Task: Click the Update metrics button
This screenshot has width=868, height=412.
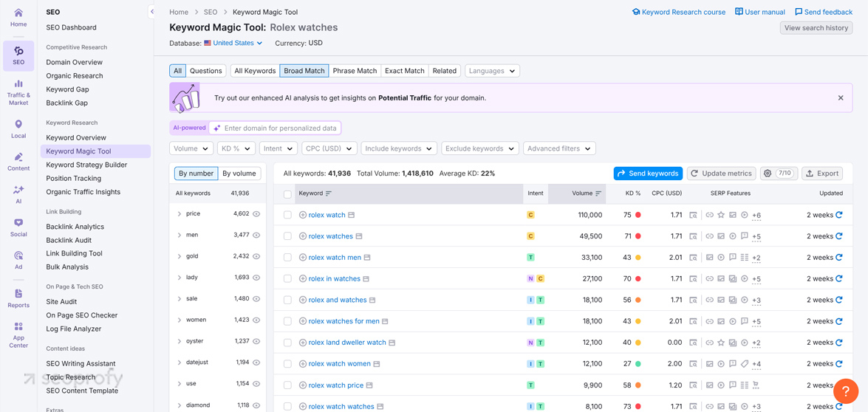Action: click(722, 173)
